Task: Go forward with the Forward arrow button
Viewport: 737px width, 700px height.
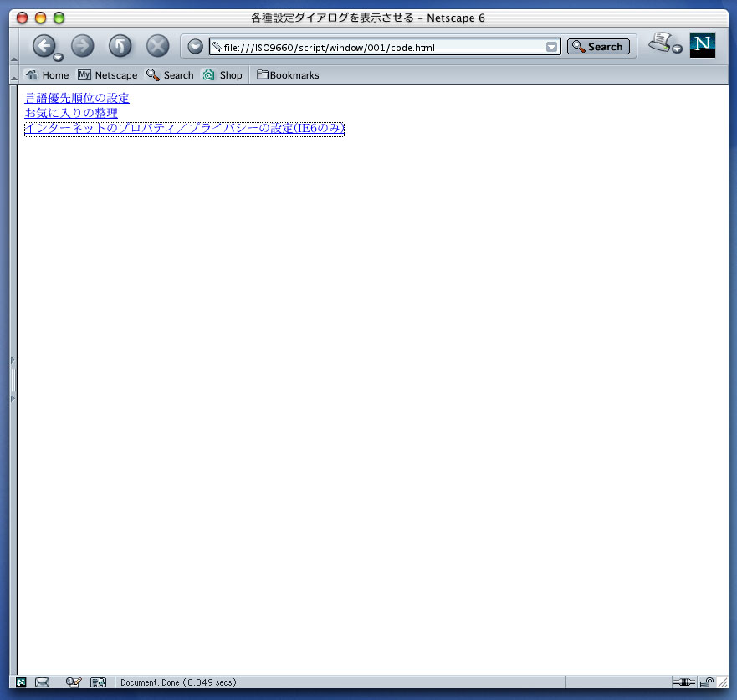Action: [x=82, y=46]
